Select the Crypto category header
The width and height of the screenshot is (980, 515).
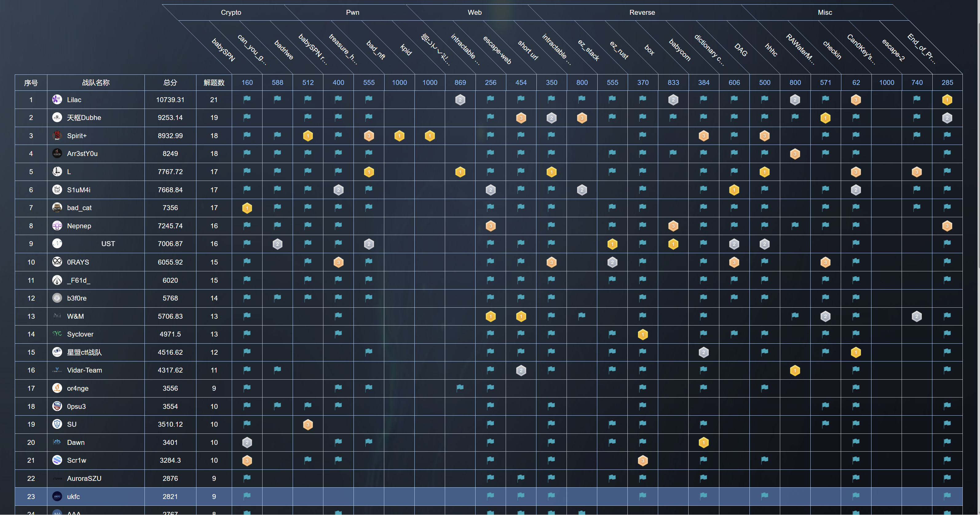pyautogui.click(x=231, y=12)
